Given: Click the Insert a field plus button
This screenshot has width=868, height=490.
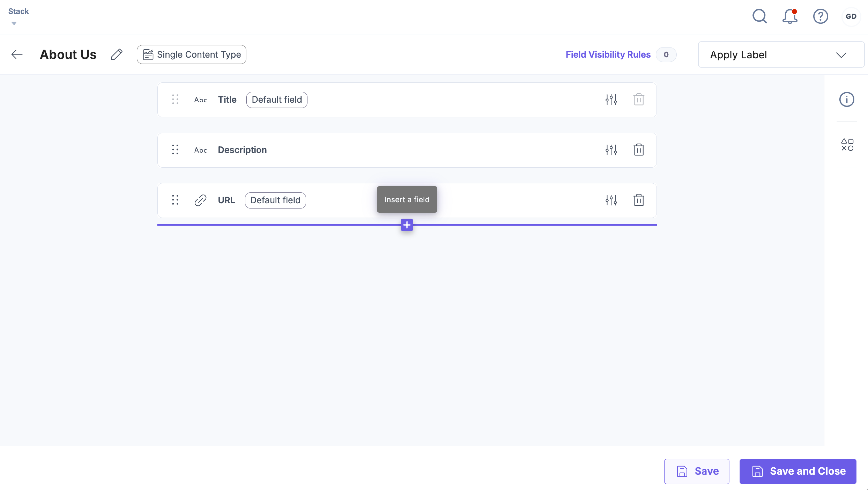Looking at the screenshot, I should tap(407, 225).
